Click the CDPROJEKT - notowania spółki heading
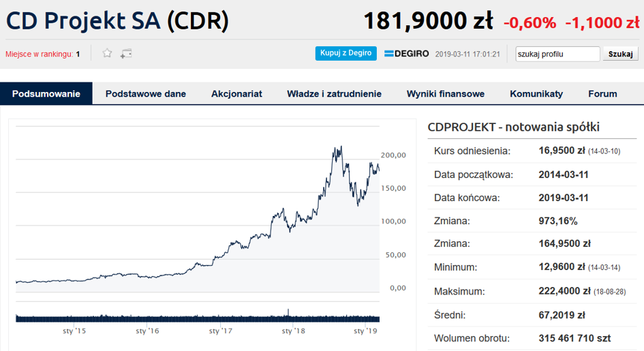 [513, 127]
